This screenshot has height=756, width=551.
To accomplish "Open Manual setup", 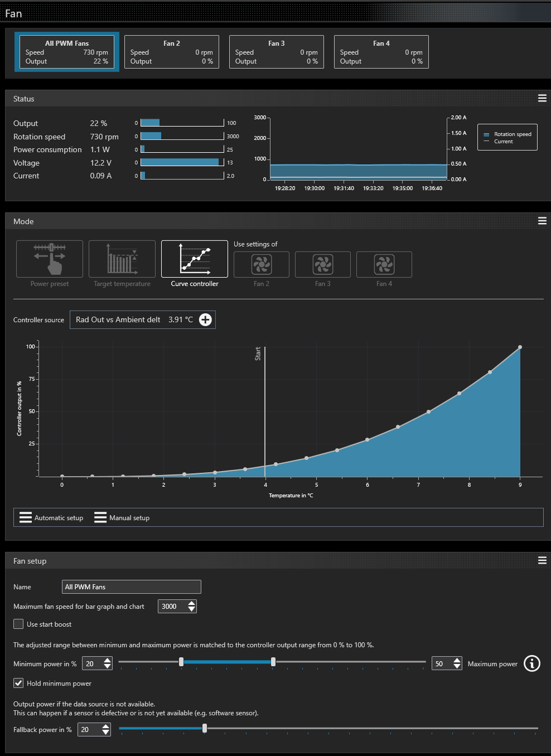I will [x=122, y=517].
